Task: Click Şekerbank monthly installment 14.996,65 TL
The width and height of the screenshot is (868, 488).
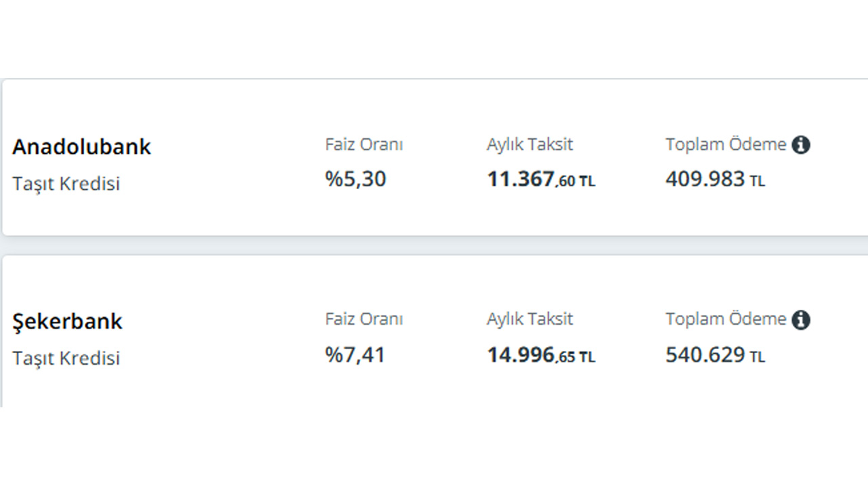Action: (x=541, y=354)
